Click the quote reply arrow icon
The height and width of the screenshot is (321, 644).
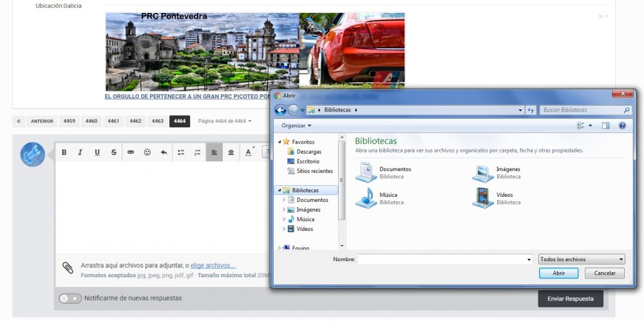[x=164, y=152]
